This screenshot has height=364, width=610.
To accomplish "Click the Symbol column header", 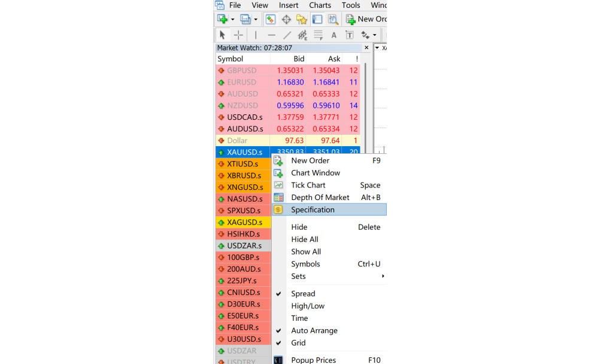I will click(x=243, y=59).
